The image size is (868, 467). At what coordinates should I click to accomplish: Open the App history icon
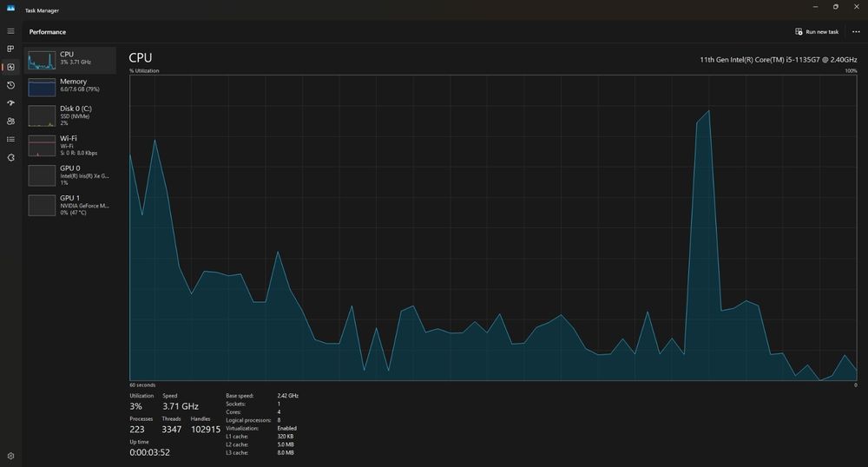pos(10,85)
